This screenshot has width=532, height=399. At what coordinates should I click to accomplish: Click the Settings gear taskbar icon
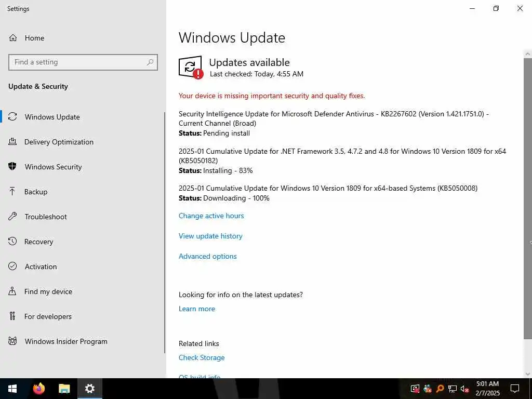(x=89, y=389)
